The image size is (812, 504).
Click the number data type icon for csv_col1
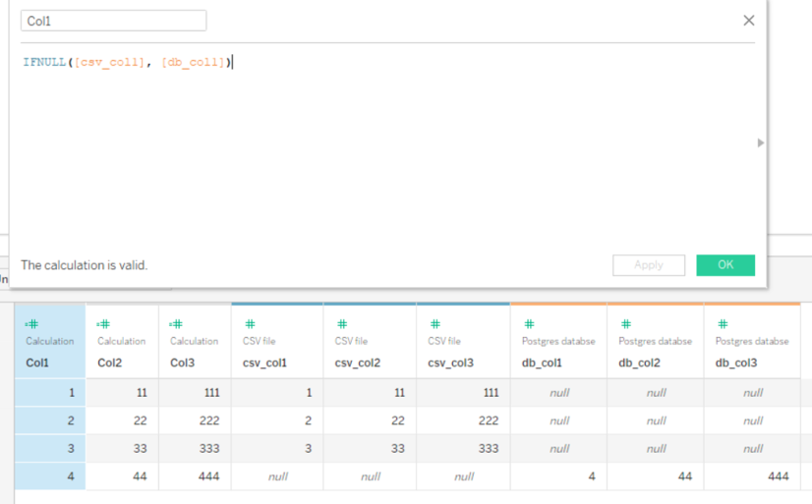250,324
